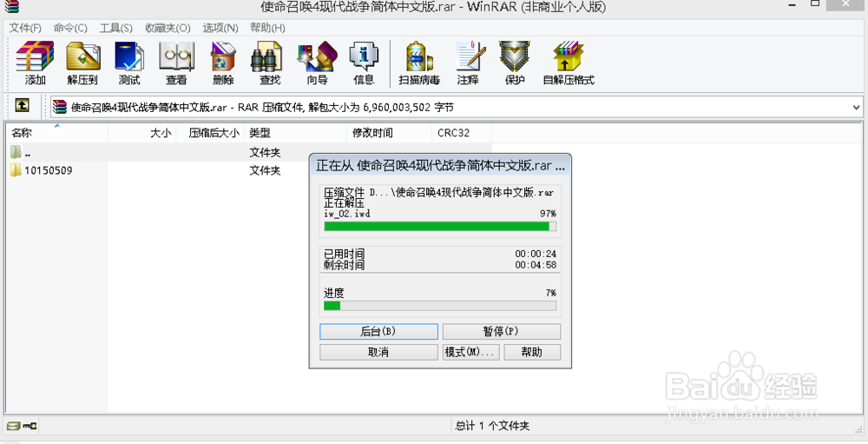Image resolution: width=868 pixels, height=444 pixels.
Task: Click the WinRAR app icon in title bar
Action: tap(12, 6)
